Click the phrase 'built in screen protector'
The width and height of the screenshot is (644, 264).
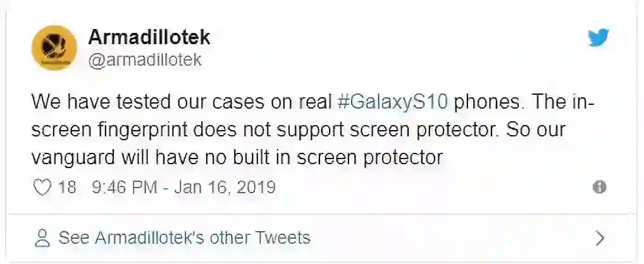[344, 157]
